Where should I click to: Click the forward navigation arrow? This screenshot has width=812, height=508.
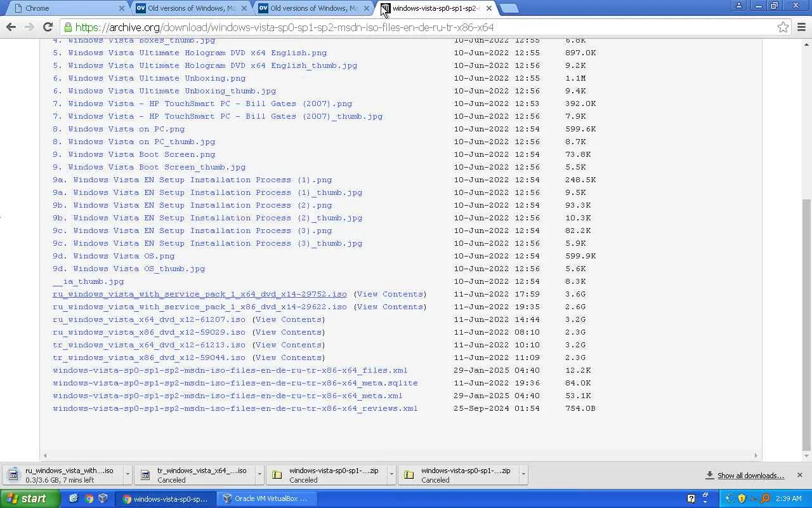(x=29, y=27)
